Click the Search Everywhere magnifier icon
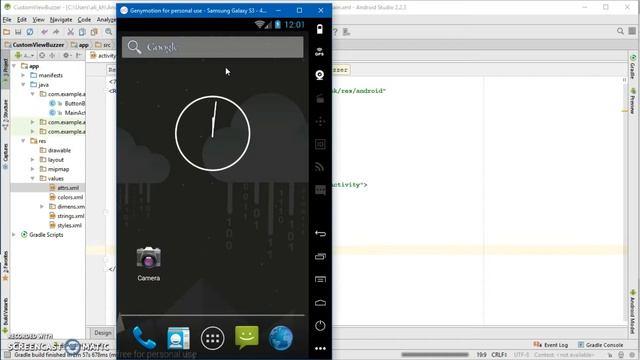The width and height of the screenshot is (640, 360). [620, 31]
